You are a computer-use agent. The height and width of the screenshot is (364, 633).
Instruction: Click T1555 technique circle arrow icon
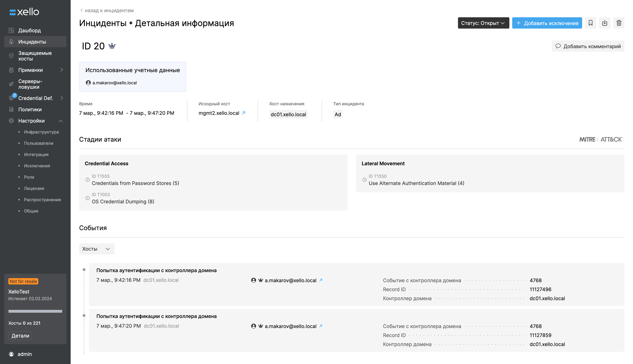[87, 180]
